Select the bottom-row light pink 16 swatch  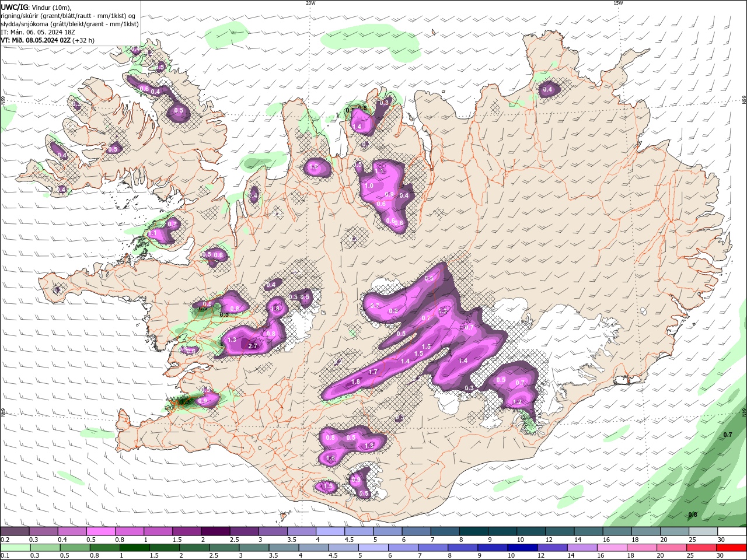click(612, 548)
